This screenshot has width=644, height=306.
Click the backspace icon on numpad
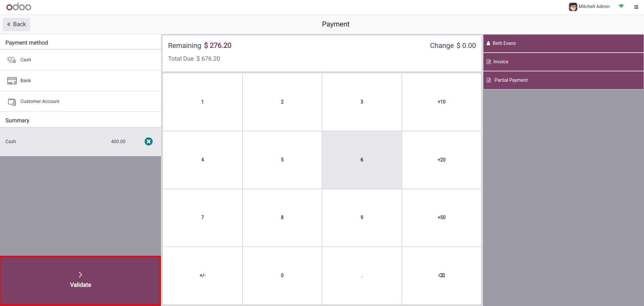click(x=441, y=276)
